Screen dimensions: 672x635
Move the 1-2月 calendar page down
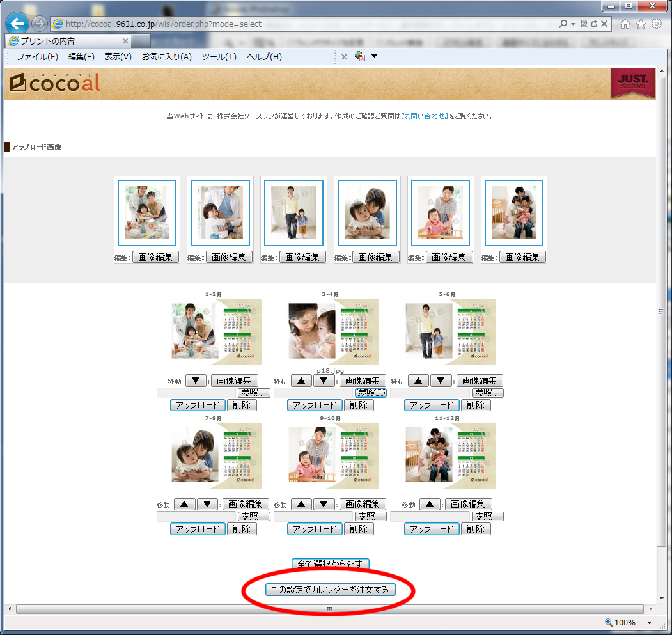pos(196,380)
